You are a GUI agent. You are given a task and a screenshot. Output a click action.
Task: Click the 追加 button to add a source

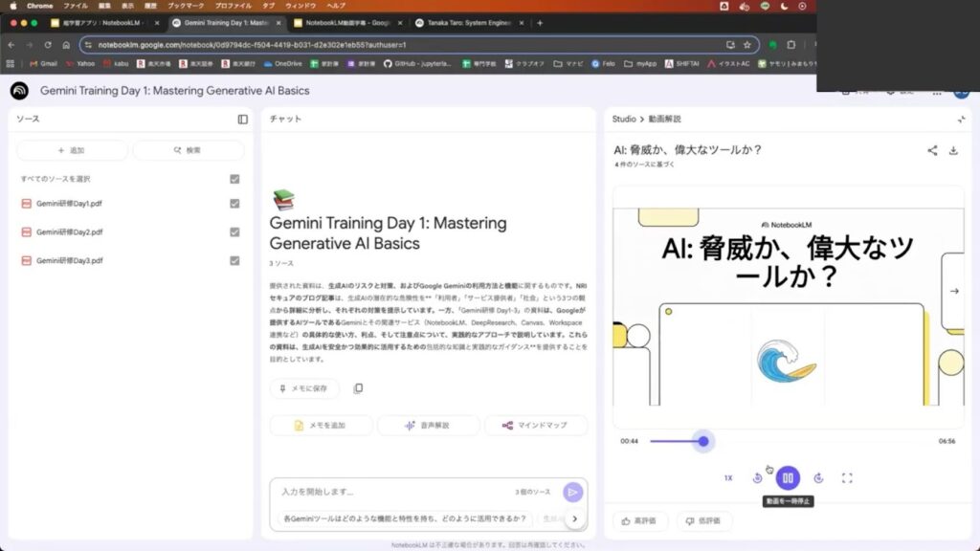coord(72,150)
